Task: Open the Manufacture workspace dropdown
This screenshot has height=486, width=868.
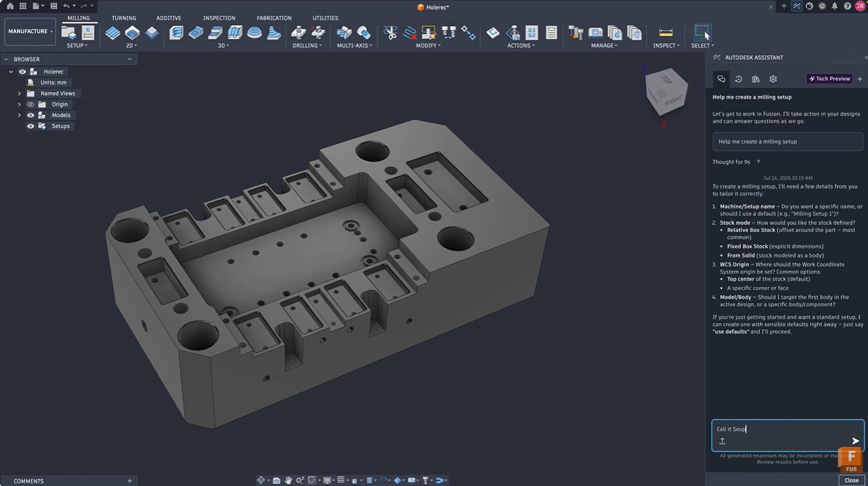Action: coord(30,31)
